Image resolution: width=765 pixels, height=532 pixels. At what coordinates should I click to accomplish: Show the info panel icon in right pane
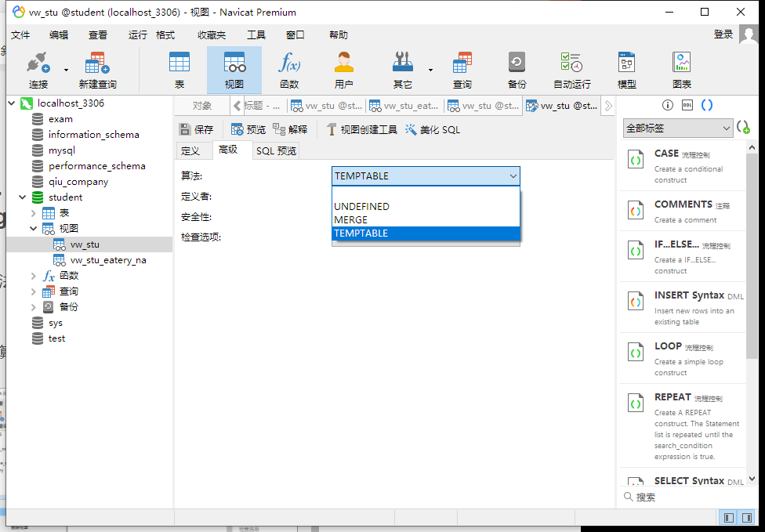668,105
